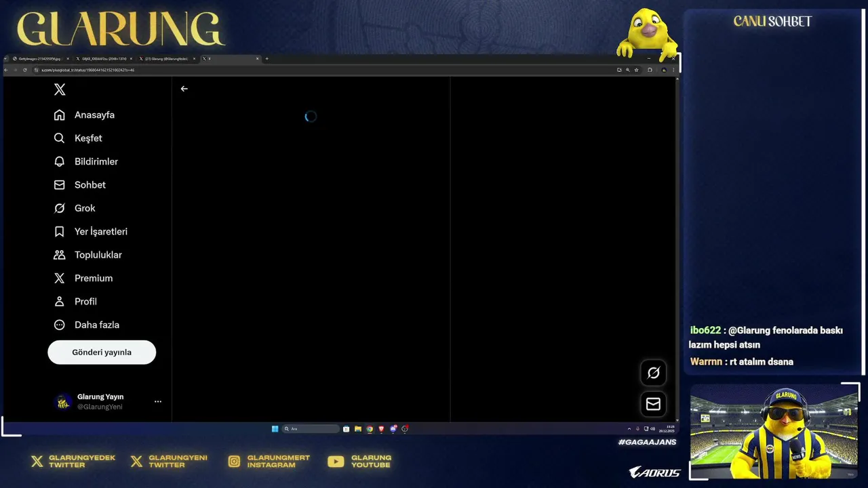This screenshot has height=488, width=868.
Task: Close the currently active X tab
Action: (x=258, y=59)
